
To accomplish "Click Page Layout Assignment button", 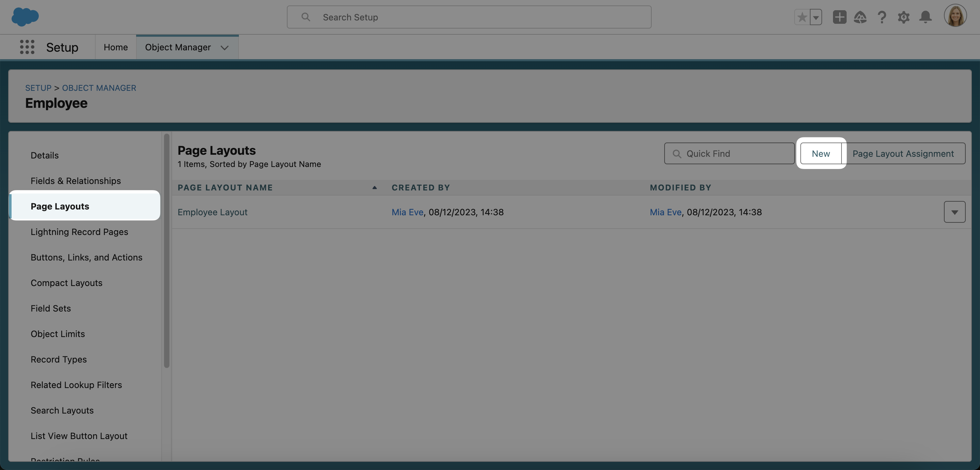I will pyautogui.click(x=903, y=154).
